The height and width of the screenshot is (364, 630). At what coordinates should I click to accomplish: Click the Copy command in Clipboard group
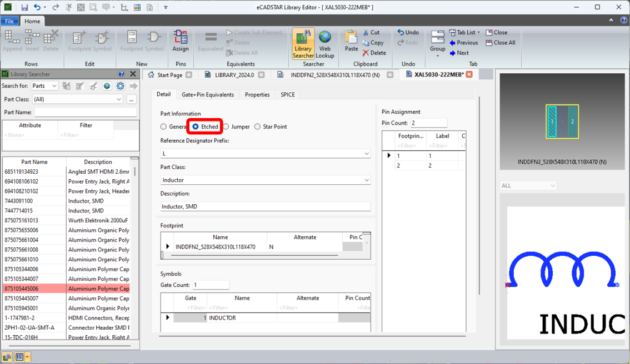[x=373, y=43]
